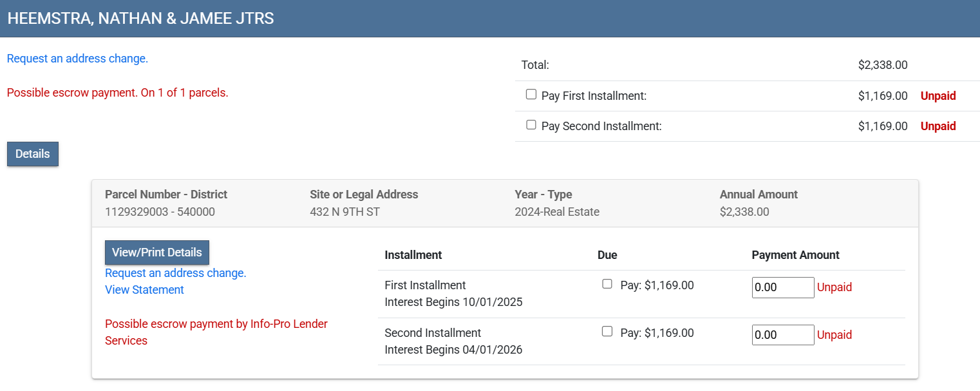Click the site address 432 N 9TH ST
The width and height of the screenshot is (980, 391).
(344, 212)
